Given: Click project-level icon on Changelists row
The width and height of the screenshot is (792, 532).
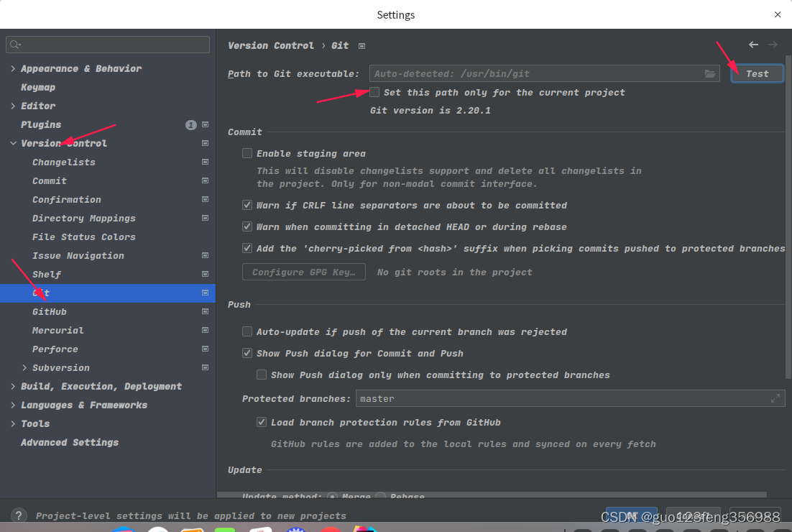Looking at the screenshot, I should point(205,162).
